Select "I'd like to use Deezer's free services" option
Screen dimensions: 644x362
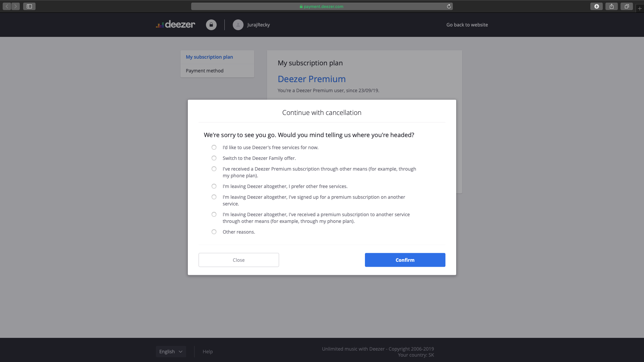tap(214, 147)
